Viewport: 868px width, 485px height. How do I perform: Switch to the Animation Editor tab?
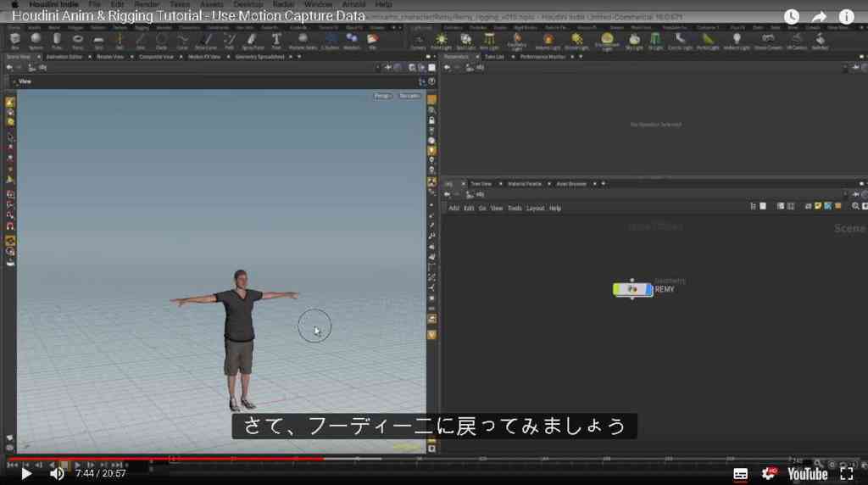tap(64, 57)
